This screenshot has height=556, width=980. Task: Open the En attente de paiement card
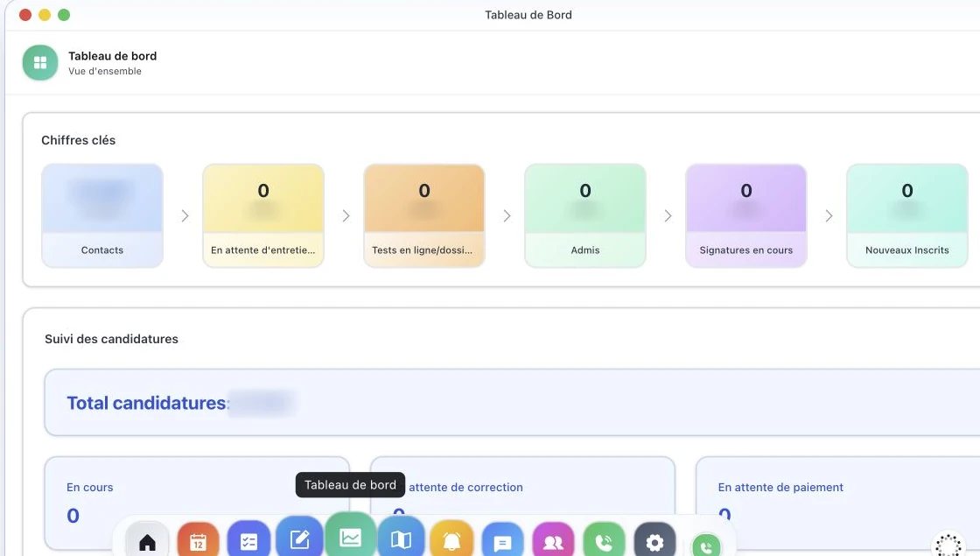coord(837,503)
